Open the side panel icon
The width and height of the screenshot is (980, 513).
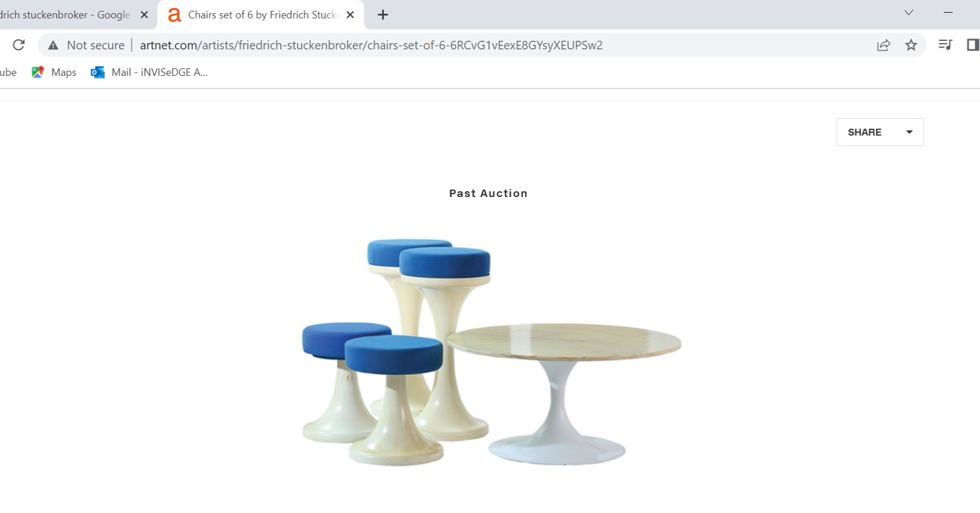(973, 45)
